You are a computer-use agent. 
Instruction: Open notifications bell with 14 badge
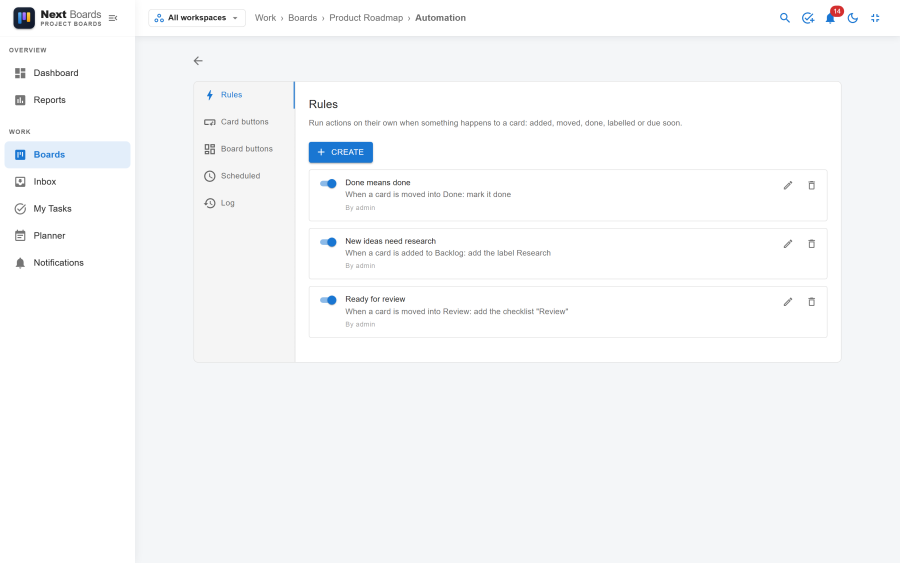click(x=830, y=18)
